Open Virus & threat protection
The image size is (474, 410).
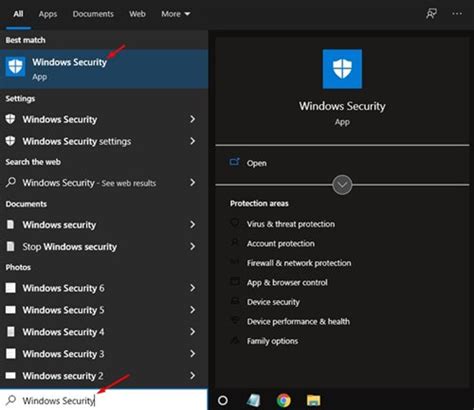pos(291,224)
